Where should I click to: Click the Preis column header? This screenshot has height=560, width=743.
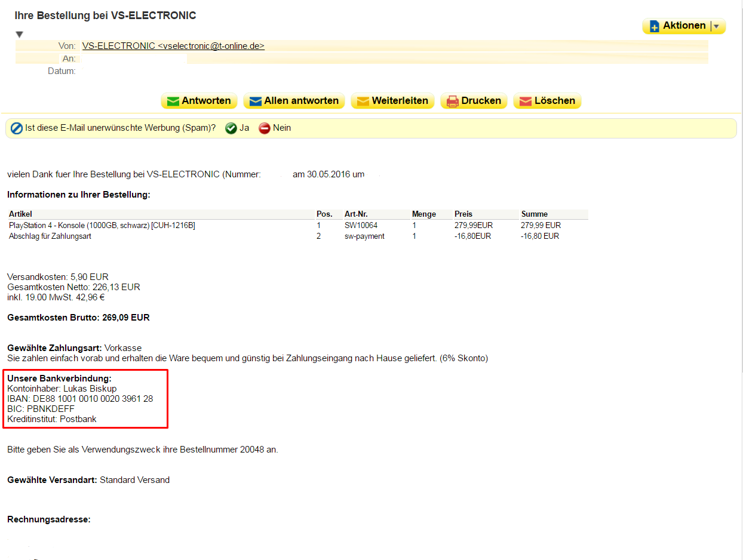(x=463, y=214)
